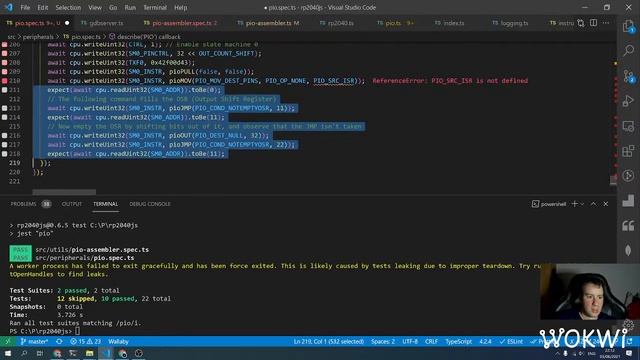640x360 pixels.
Task: Click the editor horizontal scrollbar
Action: [64, 192]
